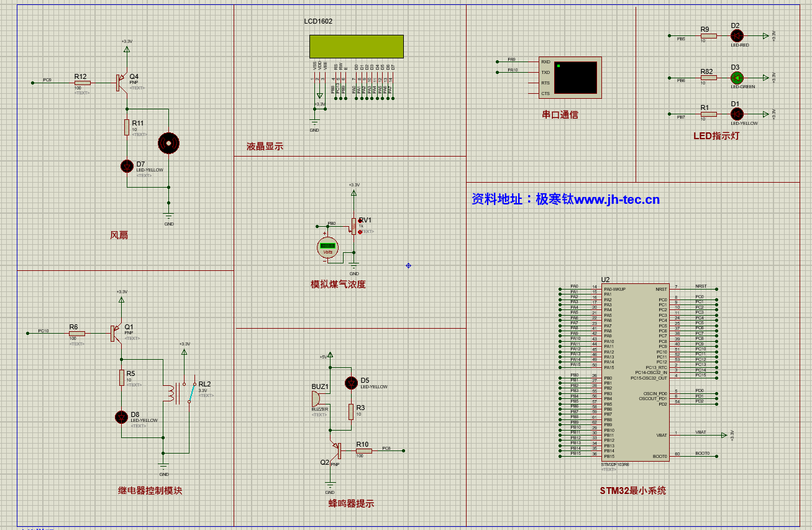The height and width of the screenshot is (530, 812).
Task: Click the U2 reference label
Action: [606, 280]
